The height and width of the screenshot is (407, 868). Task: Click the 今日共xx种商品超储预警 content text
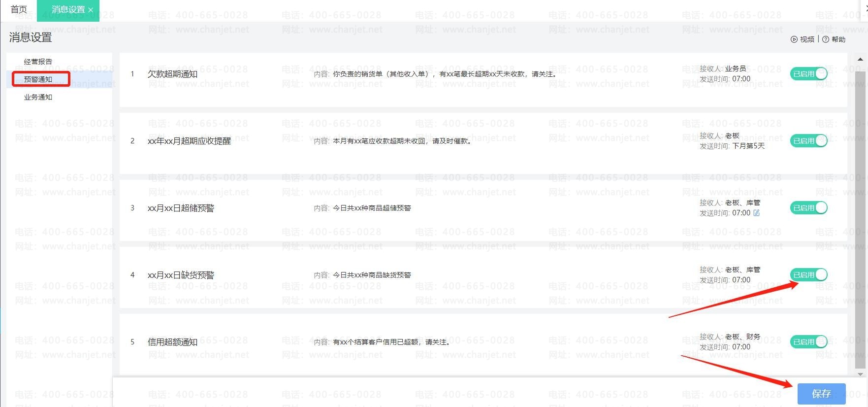pos(372,208)
